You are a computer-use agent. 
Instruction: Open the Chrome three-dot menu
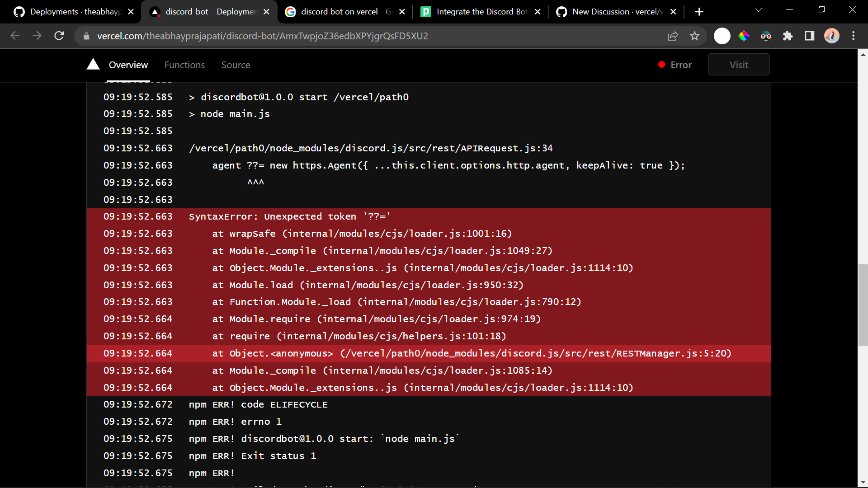(854, 36)
